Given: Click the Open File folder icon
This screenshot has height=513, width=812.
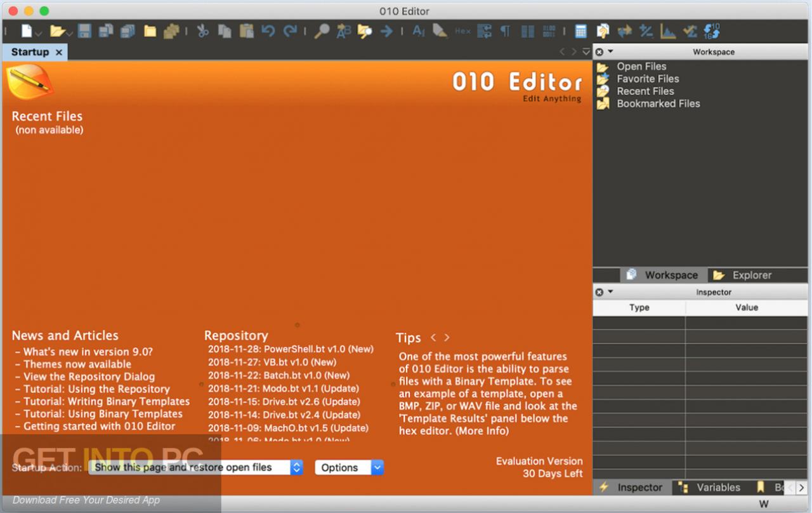Looking at the screenshot, I should 57,30.
